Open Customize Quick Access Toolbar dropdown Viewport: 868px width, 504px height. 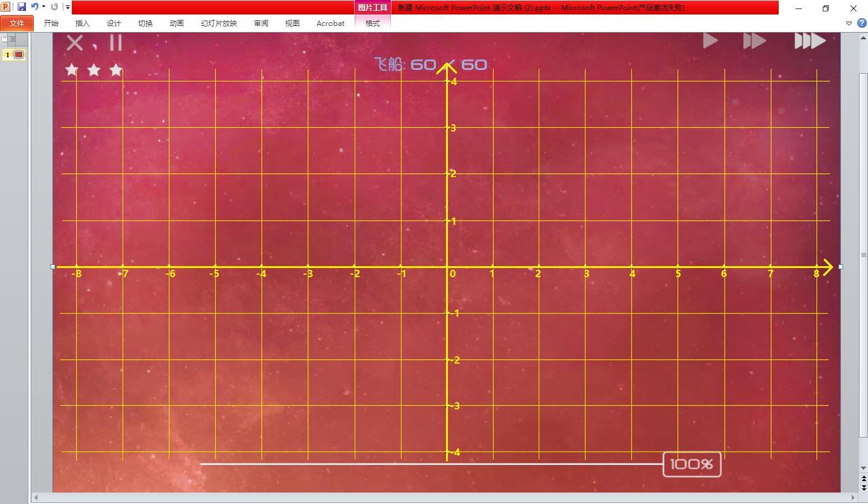(x=68, y=7)
